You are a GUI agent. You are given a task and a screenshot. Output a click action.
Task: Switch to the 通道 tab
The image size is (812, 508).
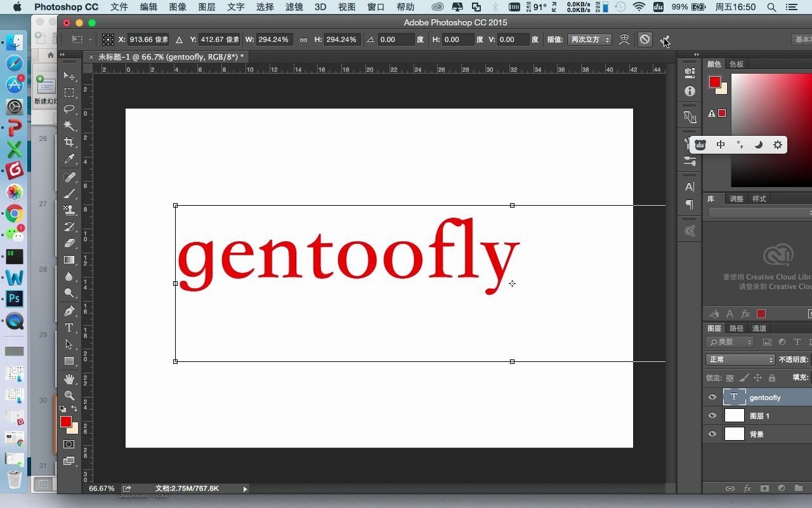click(x=759, y=328)
